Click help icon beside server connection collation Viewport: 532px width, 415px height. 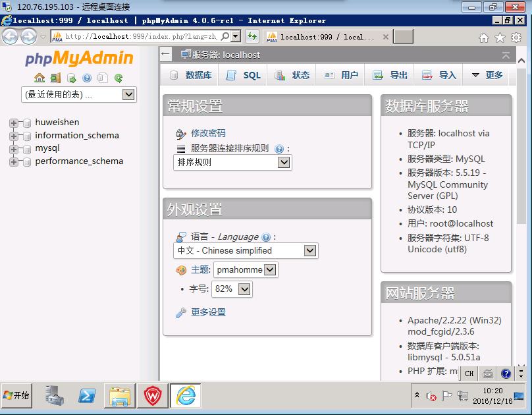[x=279, y=149]
